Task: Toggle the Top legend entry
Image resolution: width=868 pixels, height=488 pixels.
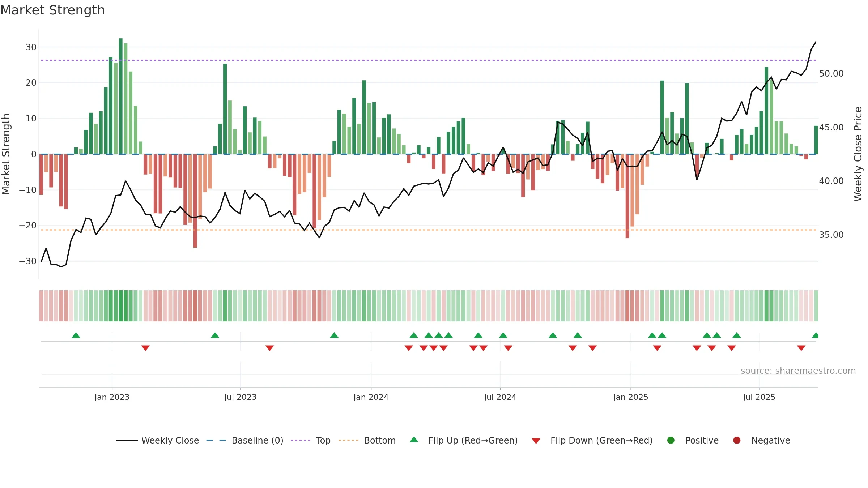Action: (x=310, y=440)
